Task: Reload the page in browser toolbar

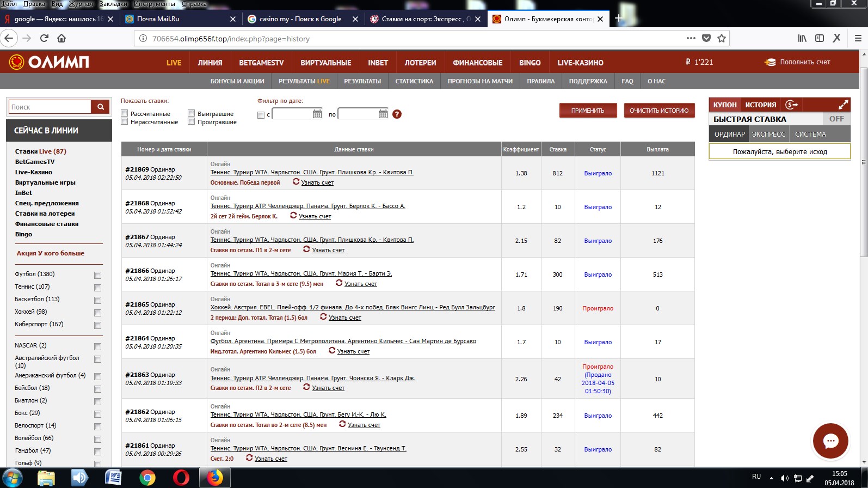Action: tap(45, 38)
